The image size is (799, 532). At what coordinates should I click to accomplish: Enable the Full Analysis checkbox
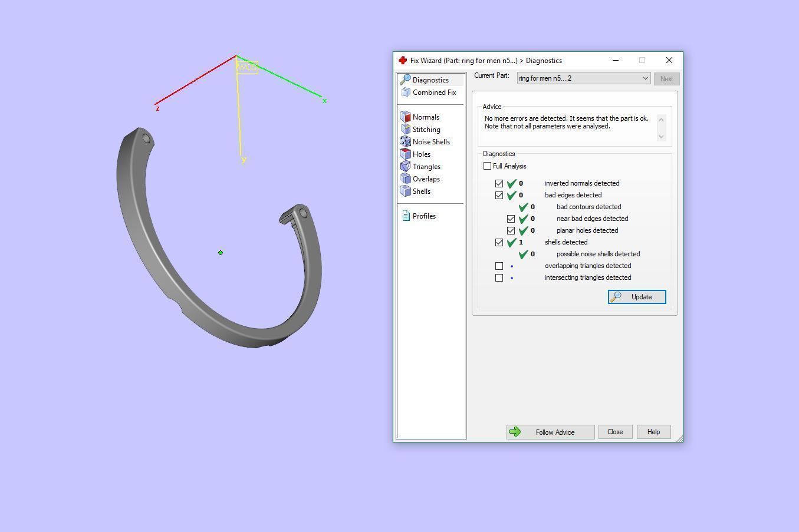(487, 166)
